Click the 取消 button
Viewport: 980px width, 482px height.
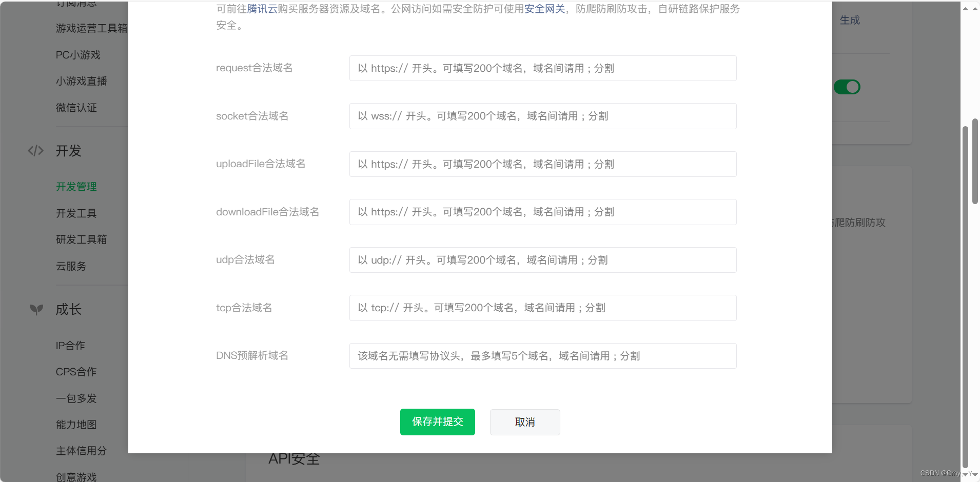click(525, 422)
